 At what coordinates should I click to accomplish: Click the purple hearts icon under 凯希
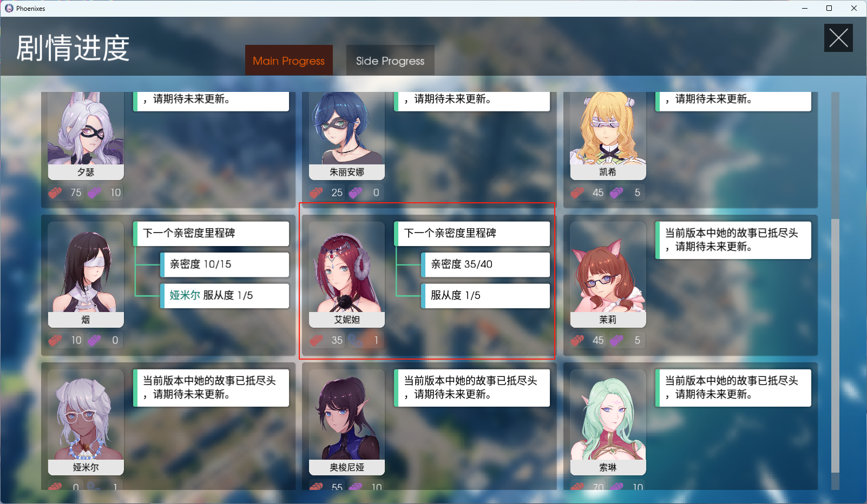click(617, 193)
